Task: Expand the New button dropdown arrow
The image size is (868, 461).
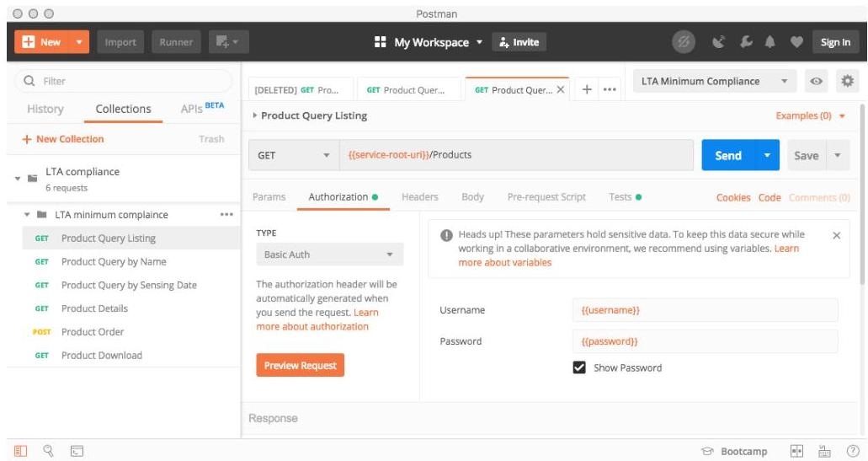Action: [79, 42]
